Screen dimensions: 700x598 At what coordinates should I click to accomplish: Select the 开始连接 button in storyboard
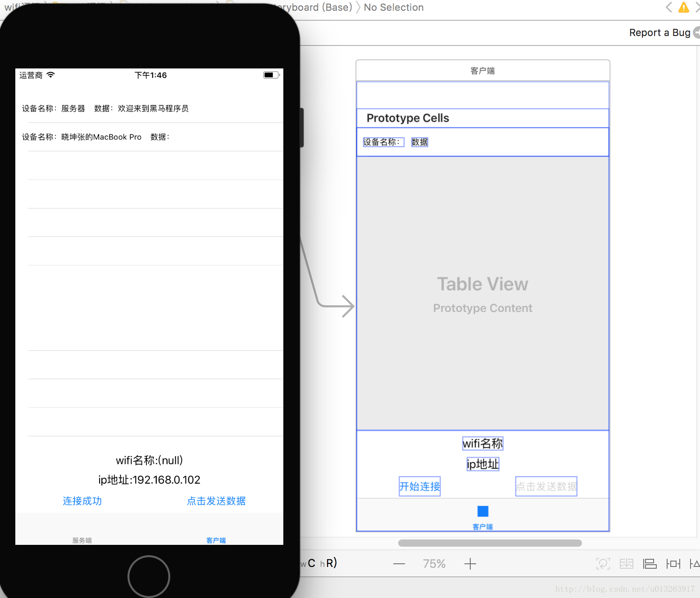pos(420,486)
